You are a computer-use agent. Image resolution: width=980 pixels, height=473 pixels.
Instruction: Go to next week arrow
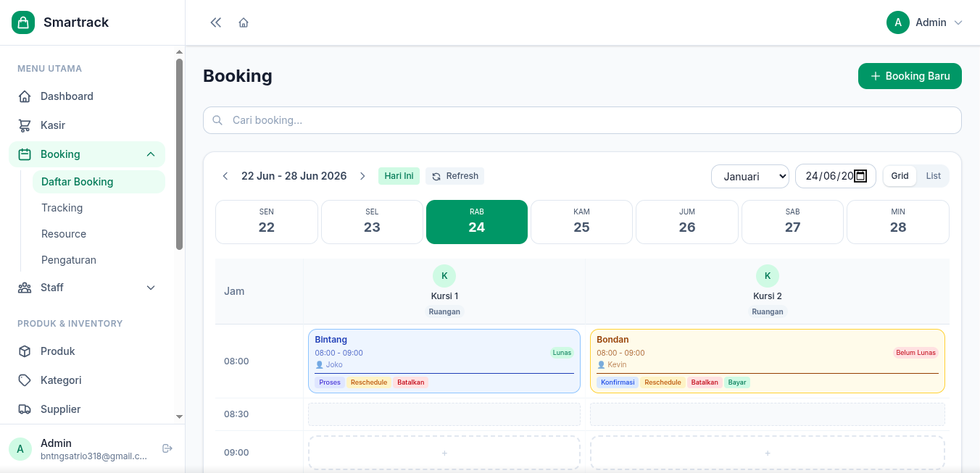click(362, 176)
